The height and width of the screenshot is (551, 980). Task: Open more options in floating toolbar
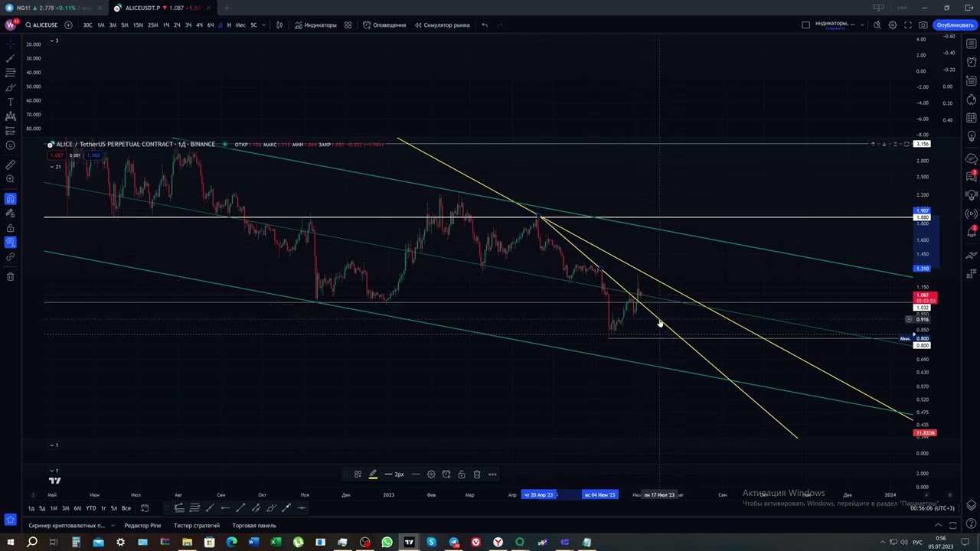tap(492, 474)
